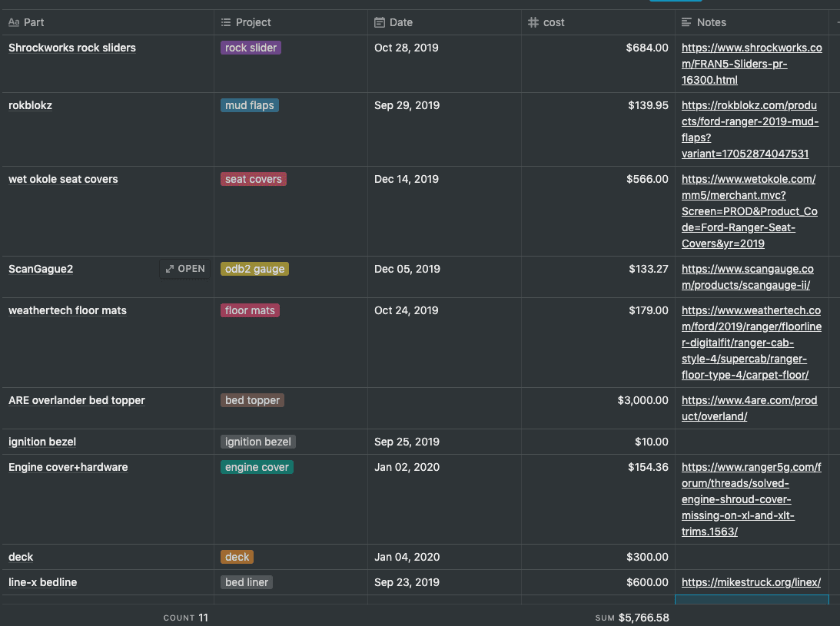Click the deck part name
The width and height of the screenshot is (840, 626).
click(21, 557)
